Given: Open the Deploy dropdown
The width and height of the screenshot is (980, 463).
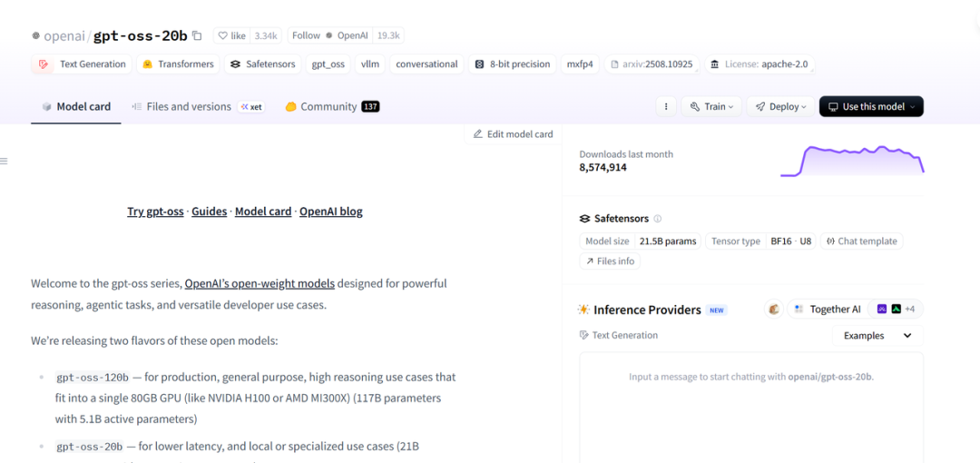Looking at the screenshot, I should [x=780, y=106].
